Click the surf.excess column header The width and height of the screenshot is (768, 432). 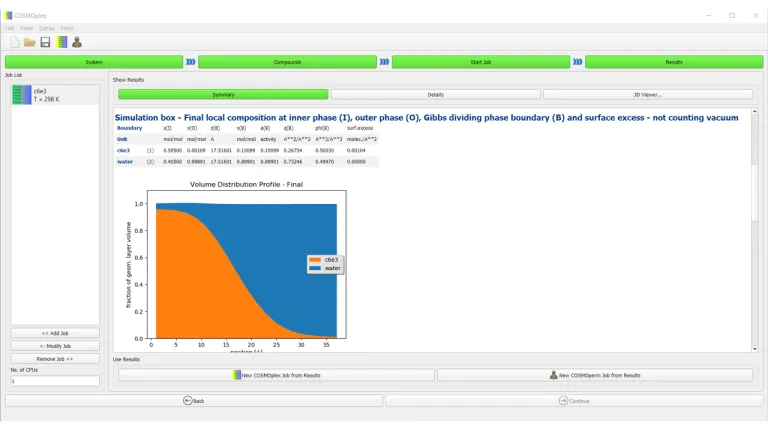360,128
